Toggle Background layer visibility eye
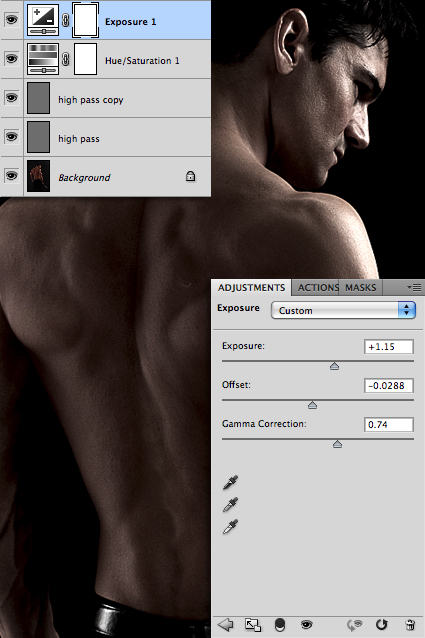 point(11,176)
